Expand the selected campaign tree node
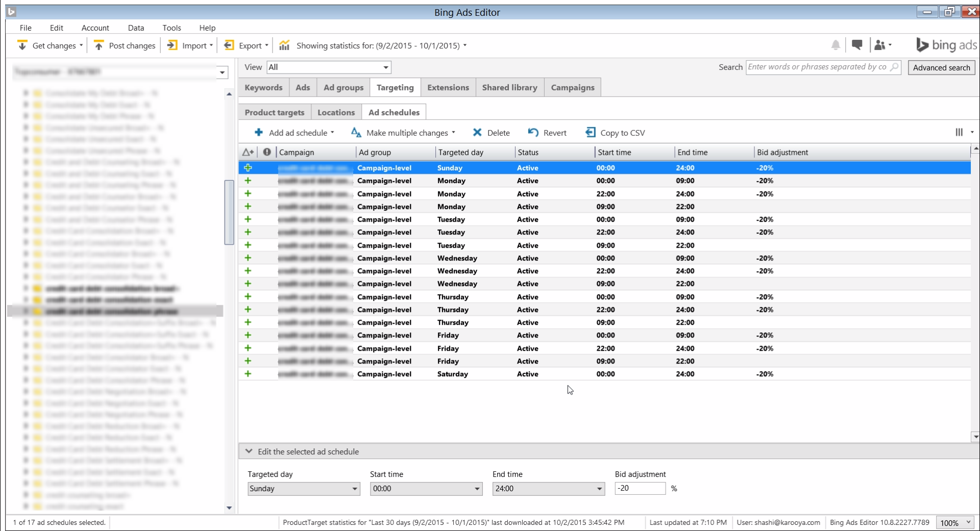The height and width of the screenshot is (531, 980). tap(26, 311)
